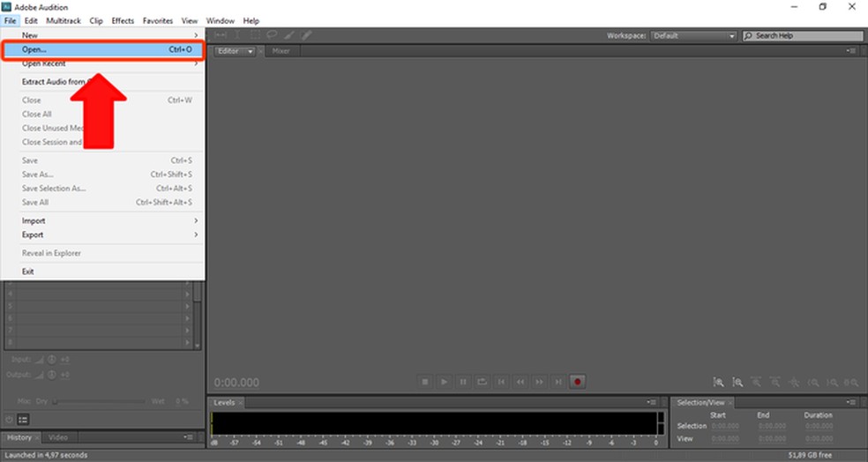Click the Selection Start time value

[725, 426]
